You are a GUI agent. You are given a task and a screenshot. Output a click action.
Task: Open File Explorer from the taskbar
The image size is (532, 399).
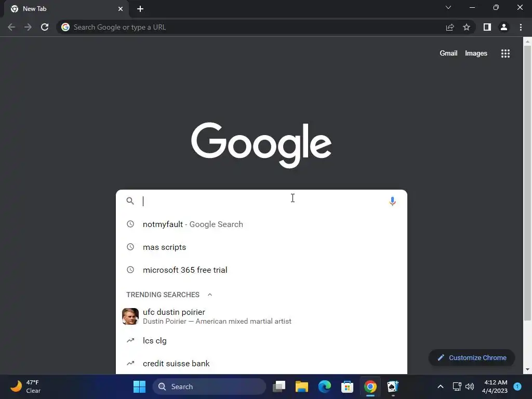(x=302, y=387)
